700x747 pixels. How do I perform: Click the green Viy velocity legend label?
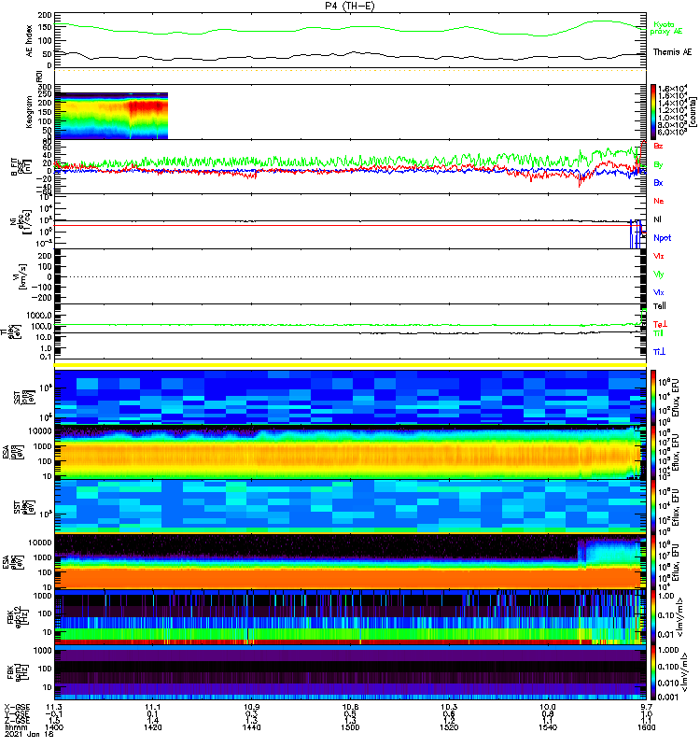coord(659,275)
